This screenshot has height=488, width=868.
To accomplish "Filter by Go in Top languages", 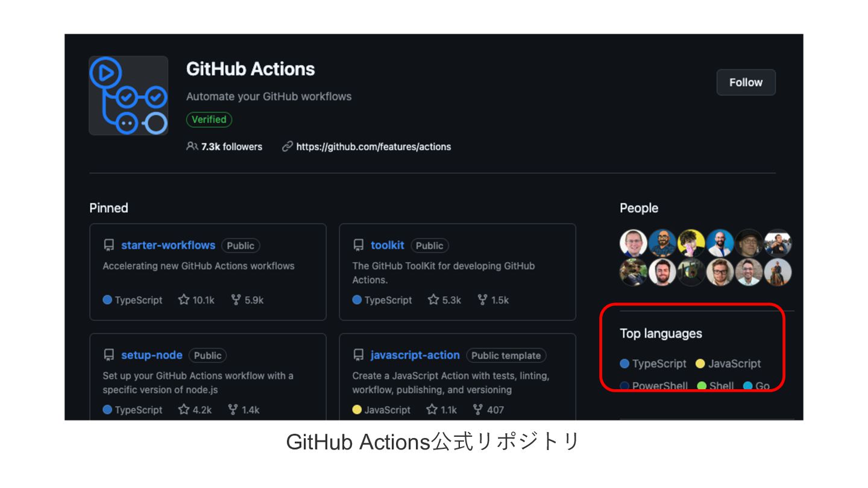I will pyautogui.click(x=756, y=386).
